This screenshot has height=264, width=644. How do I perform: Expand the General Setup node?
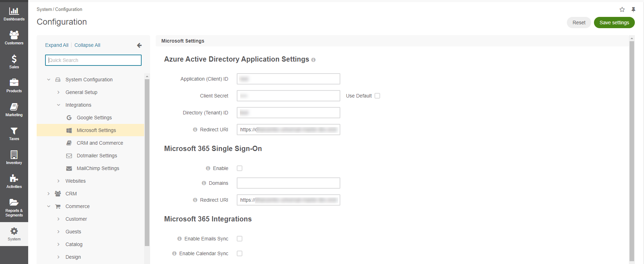point(58,92)
